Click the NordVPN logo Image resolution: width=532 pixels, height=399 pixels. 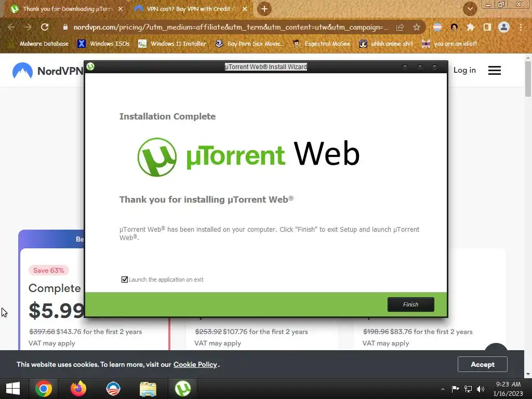point(47,71)
